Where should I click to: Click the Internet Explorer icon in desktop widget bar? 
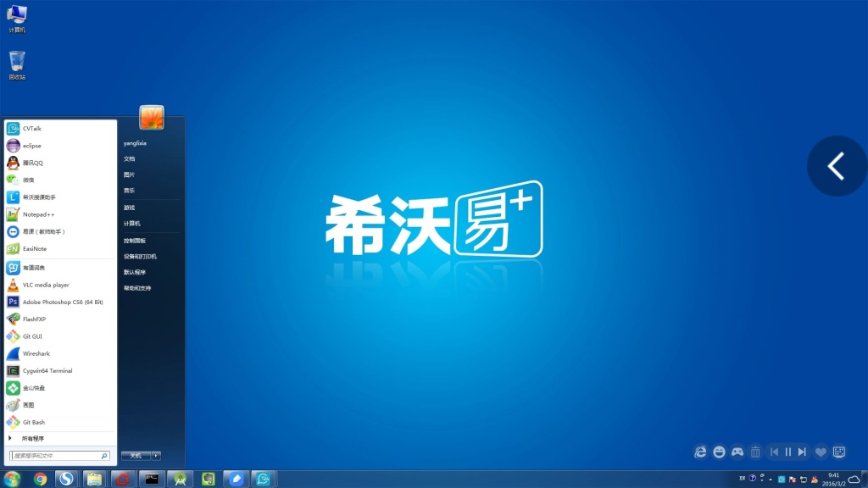pos(701,452)
